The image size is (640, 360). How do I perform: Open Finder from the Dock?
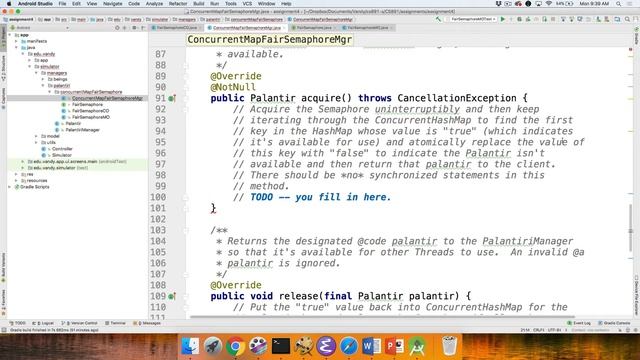click(x=190, y=347)
